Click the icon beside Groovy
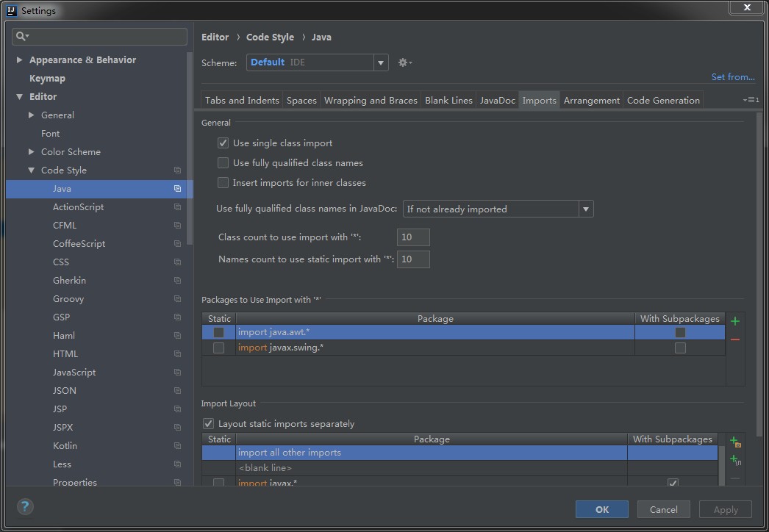The width and height of the screenshot is (769, 532). coord(177,299)
